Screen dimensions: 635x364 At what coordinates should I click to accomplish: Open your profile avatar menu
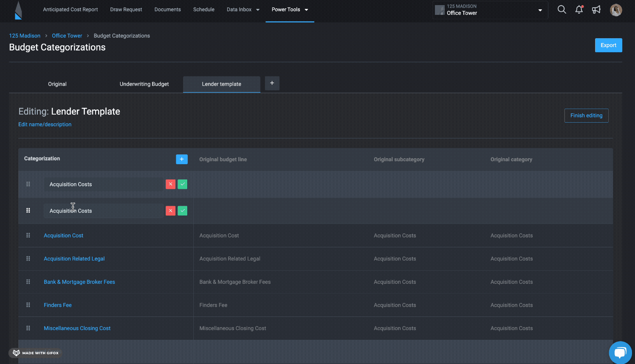(616, 10)
